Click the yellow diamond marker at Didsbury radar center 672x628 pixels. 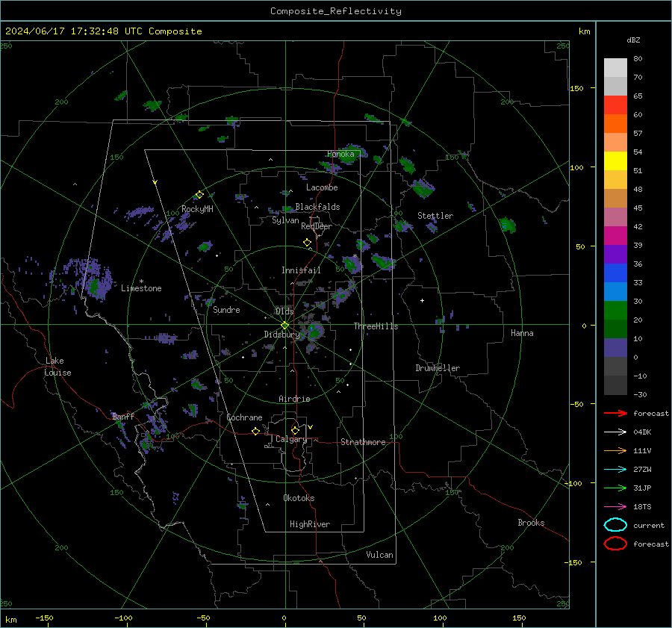[285, 326]
